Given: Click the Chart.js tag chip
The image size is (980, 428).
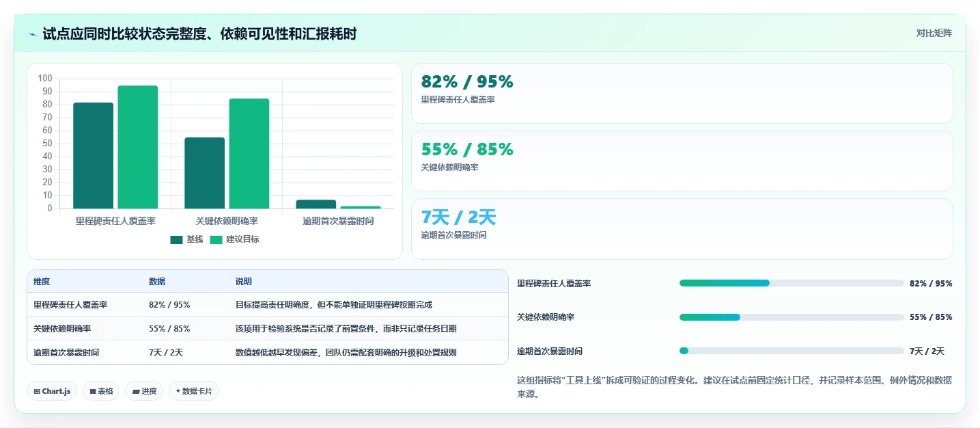Looking at the screenshot, I should [x=52, y=391].
